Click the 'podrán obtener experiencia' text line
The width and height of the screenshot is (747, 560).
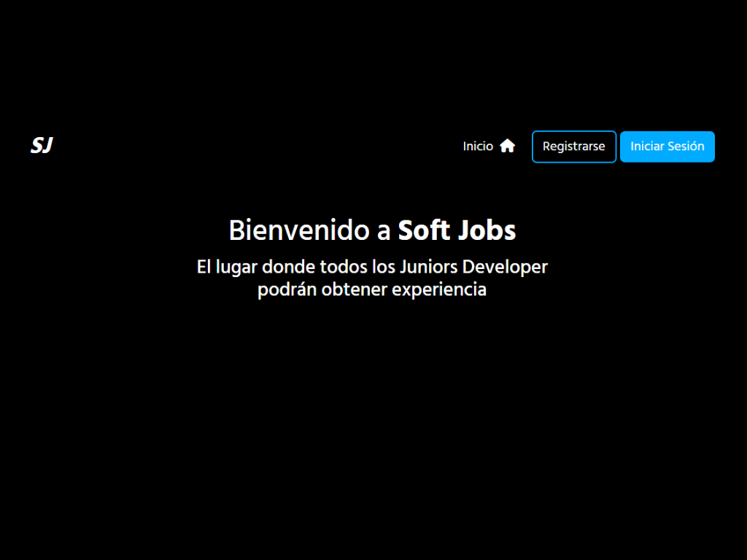pos(372,289)
